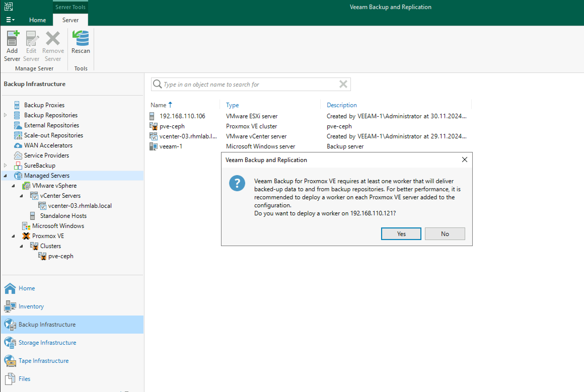Select vCenter Servers icon in tree
The height and width of the screenshot is (392, 584).
[x=34, y=196]
